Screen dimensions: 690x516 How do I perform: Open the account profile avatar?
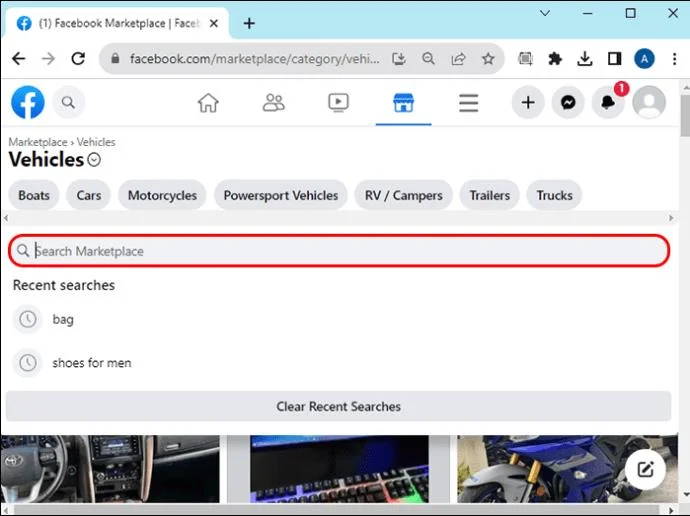(x=649, y=102)
